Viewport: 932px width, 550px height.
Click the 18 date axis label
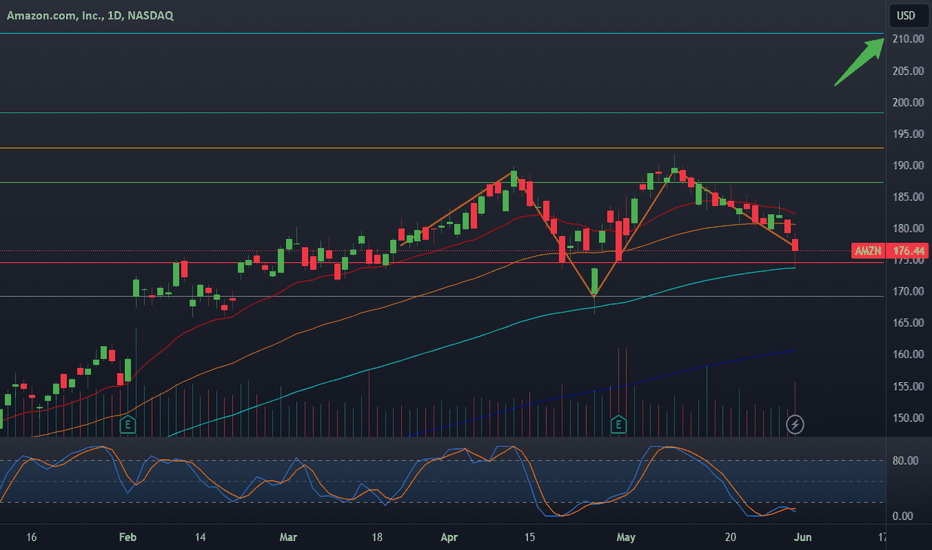coord(377,537)
